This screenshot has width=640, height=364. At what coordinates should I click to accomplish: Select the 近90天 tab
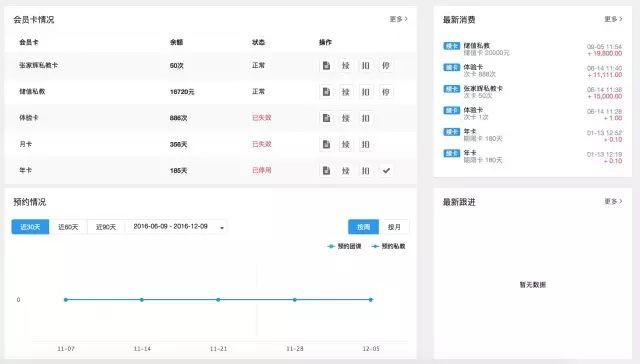[106, 227]
